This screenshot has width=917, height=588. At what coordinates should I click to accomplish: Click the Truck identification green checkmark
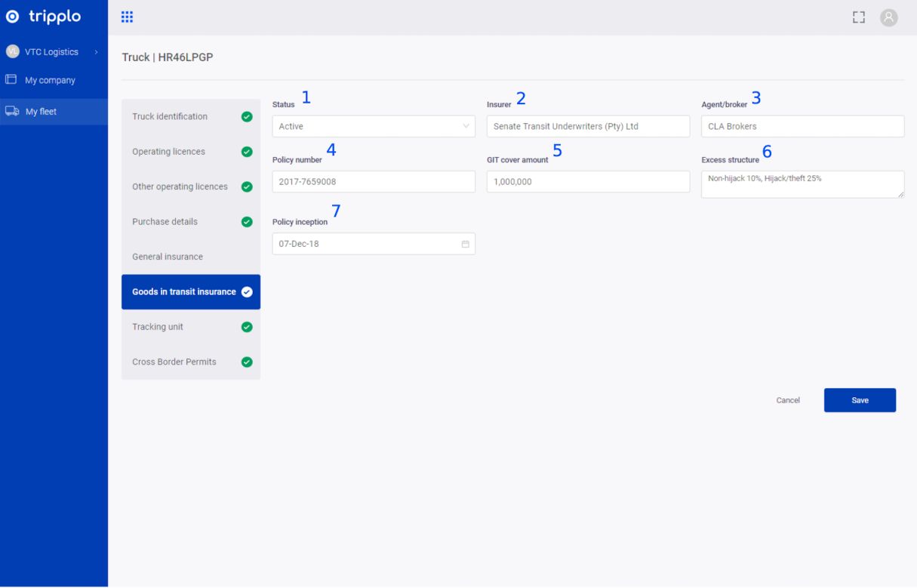(246, 117)
